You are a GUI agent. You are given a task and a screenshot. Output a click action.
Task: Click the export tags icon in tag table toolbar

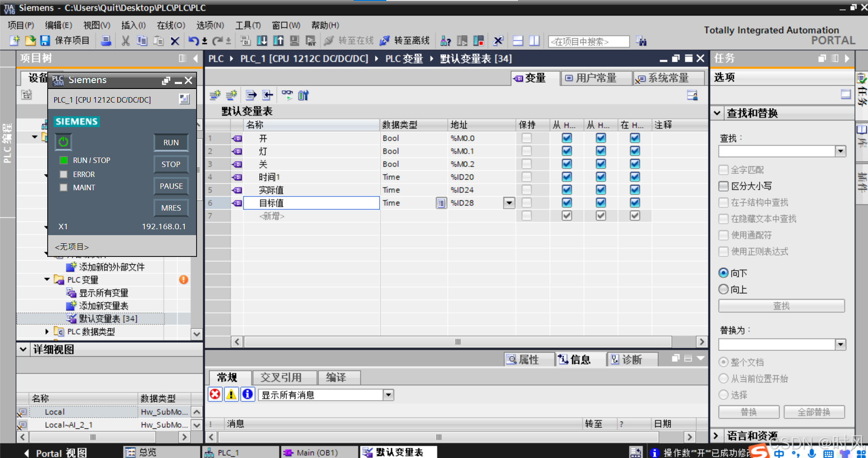[x=251, y=95]
